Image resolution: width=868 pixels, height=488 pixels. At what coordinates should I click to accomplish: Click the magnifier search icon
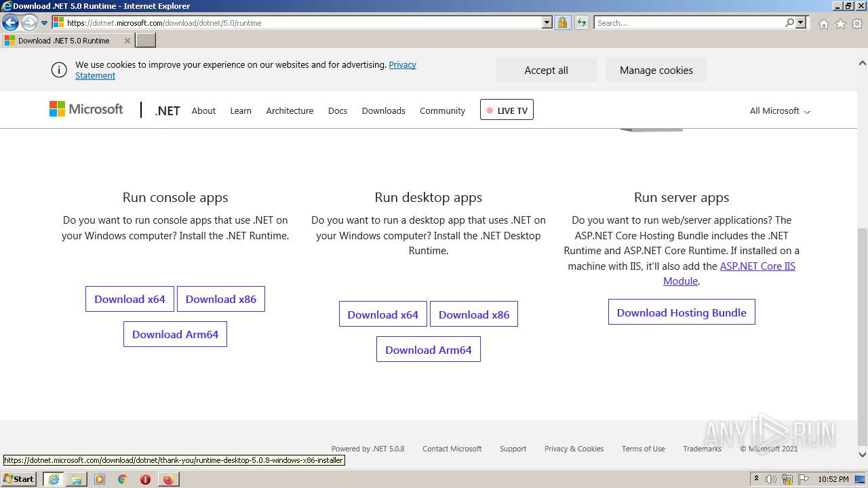point(789,23)
